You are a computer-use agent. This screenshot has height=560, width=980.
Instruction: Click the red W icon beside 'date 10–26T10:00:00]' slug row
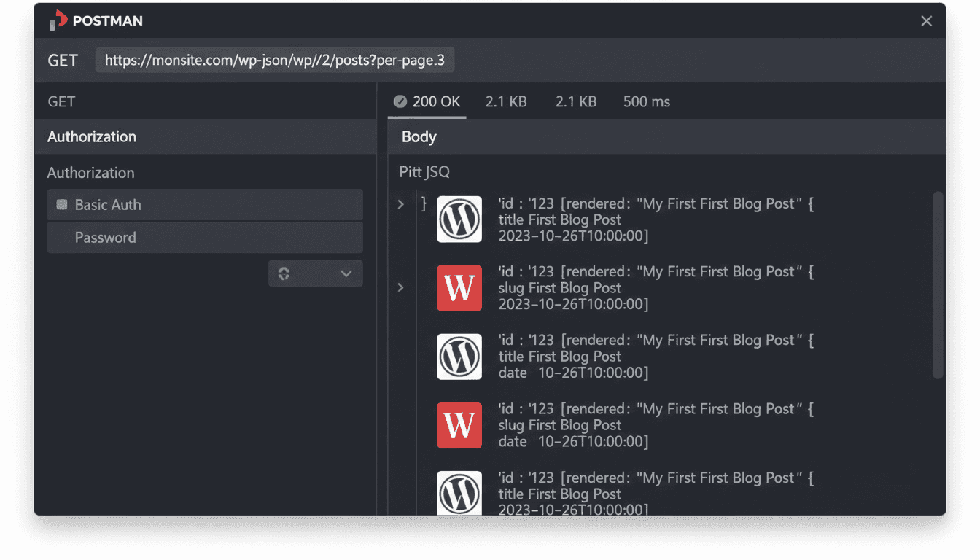(459, 425)
